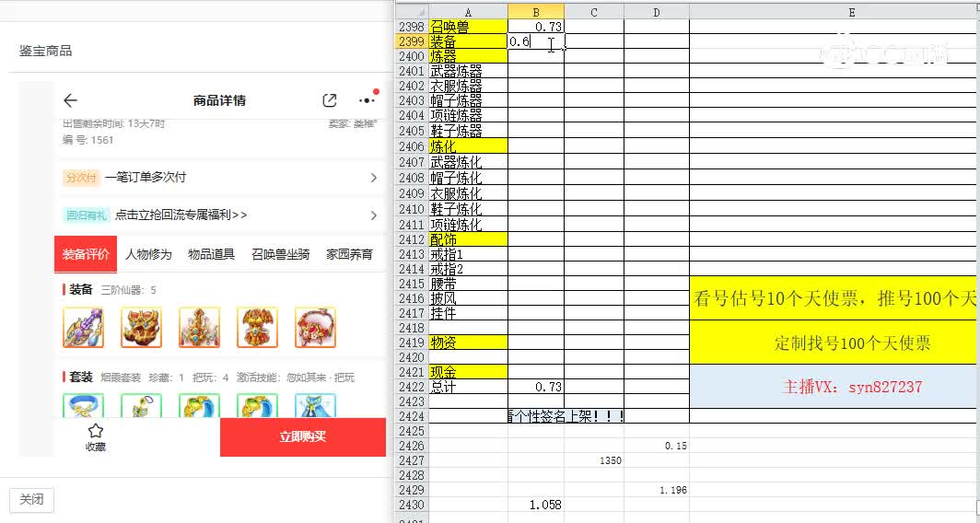Open the fifth 套装 item, the blue robe
Image resolution: width=980 pixels, height=523 pixels.
[x=316, y=405]
